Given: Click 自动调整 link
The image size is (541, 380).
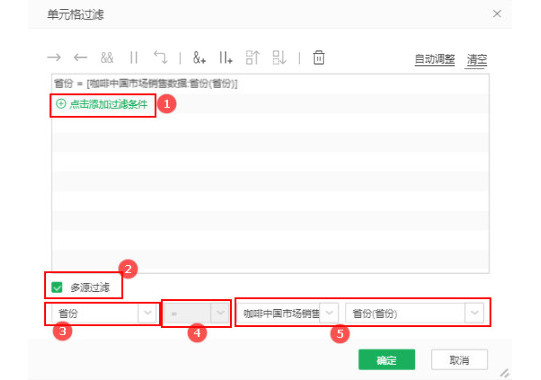Looking at the screenshot, I should [435, 59].
